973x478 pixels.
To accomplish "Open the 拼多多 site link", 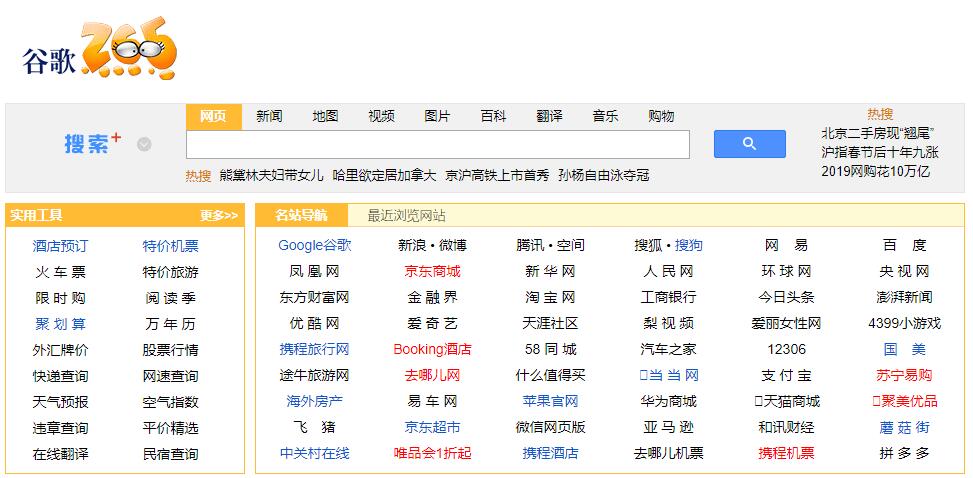I will (x=905, y=454).
